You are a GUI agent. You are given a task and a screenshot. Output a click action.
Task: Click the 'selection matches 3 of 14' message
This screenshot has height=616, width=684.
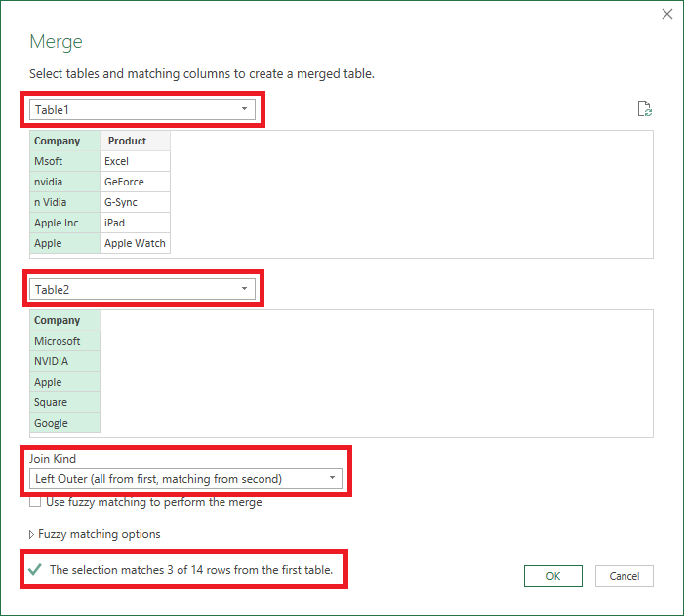[191, 570]
